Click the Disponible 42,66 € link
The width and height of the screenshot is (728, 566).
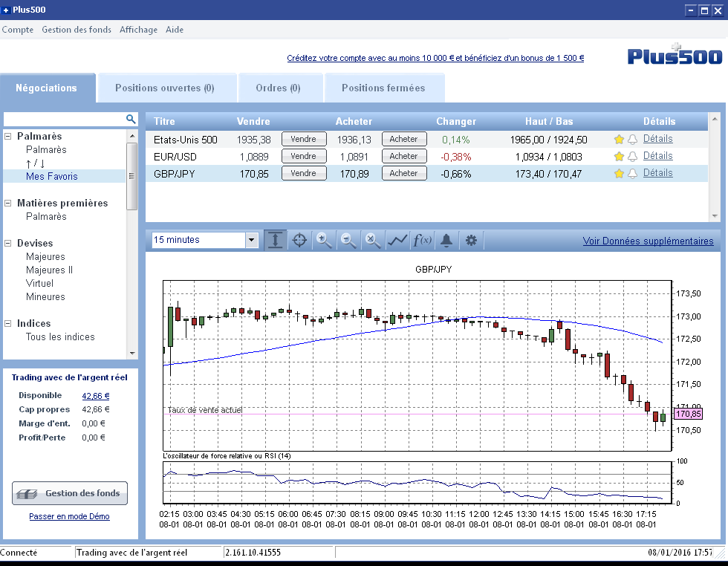pyautogui.click(x=96, y=396)
